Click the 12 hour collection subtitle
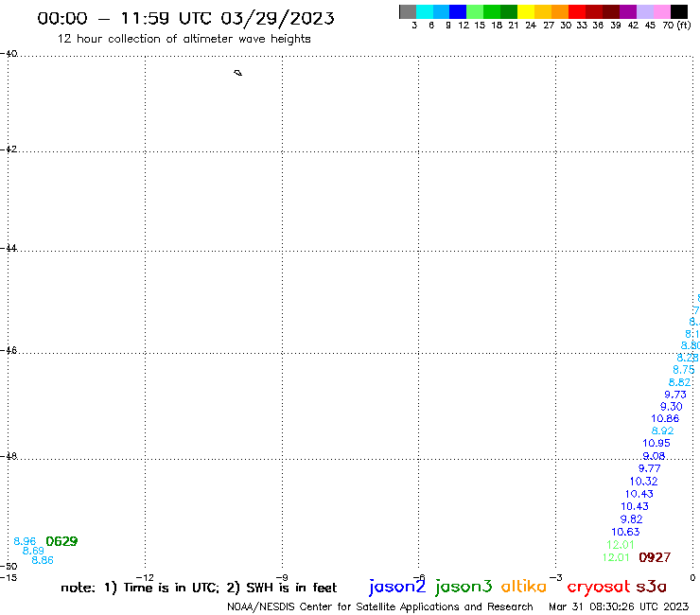Viewport: 700px width, 615px height. pos(184,39)
